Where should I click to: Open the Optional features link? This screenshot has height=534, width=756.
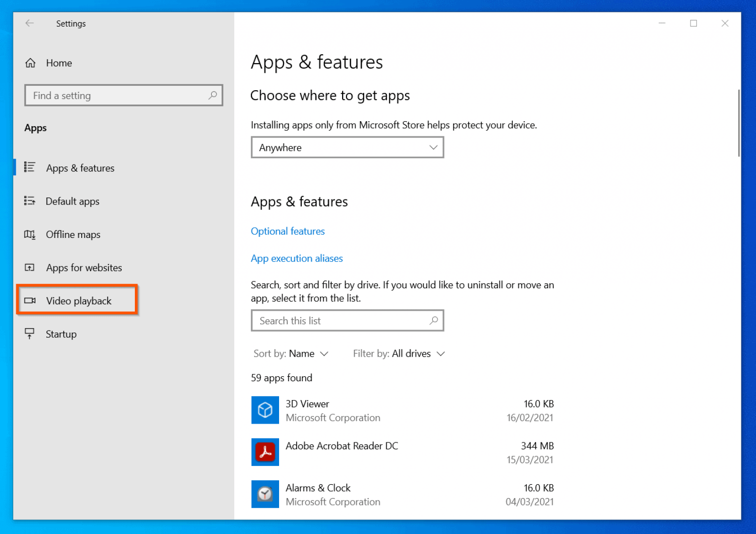(x=287, y=231)
